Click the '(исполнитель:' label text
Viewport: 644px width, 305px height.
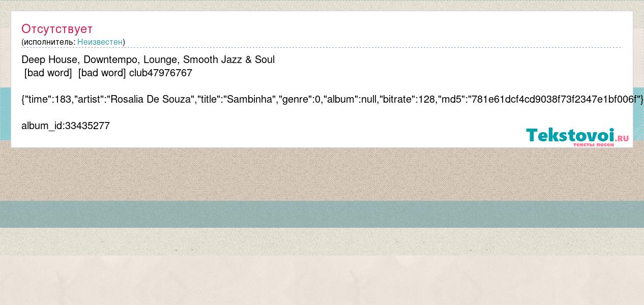48,42
